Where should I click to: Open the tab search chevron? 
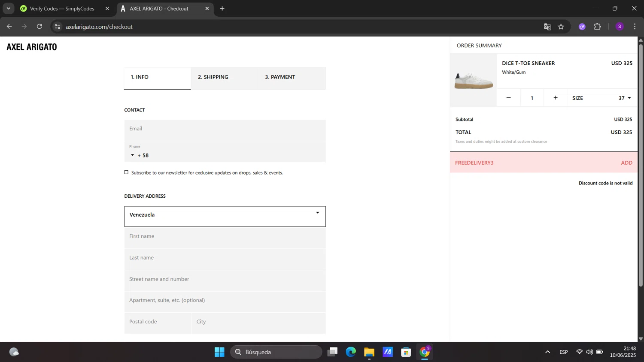coord(8,9)
